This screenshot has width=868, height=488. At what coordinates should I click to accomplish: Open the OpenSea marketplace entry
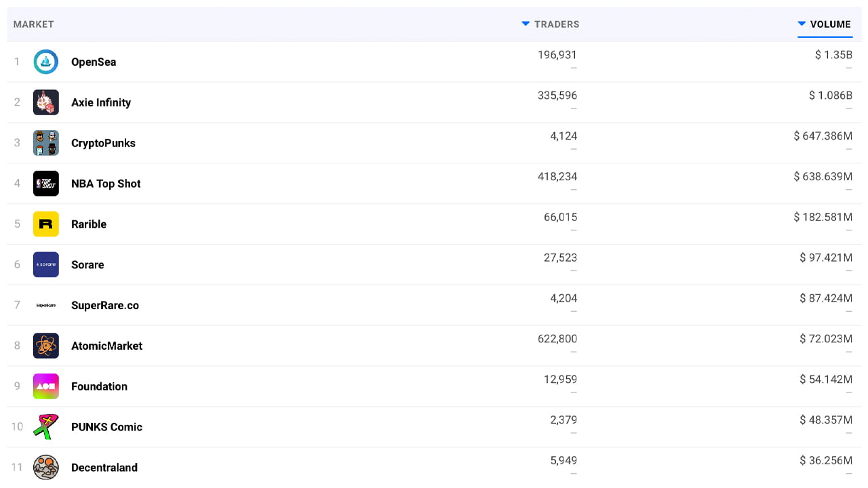pyautogui.click(x=93, y=62)
